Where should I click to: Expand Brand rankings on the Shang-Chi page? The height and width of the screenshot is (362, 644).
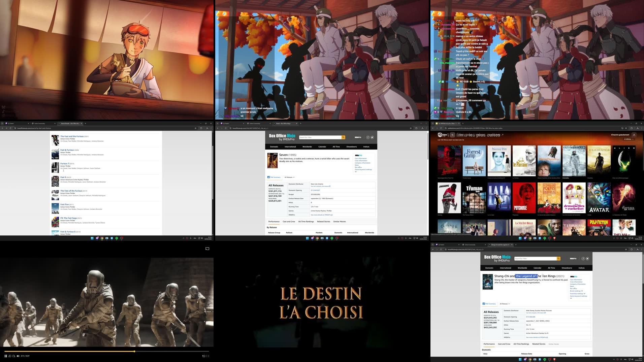[x=576, y=291]
